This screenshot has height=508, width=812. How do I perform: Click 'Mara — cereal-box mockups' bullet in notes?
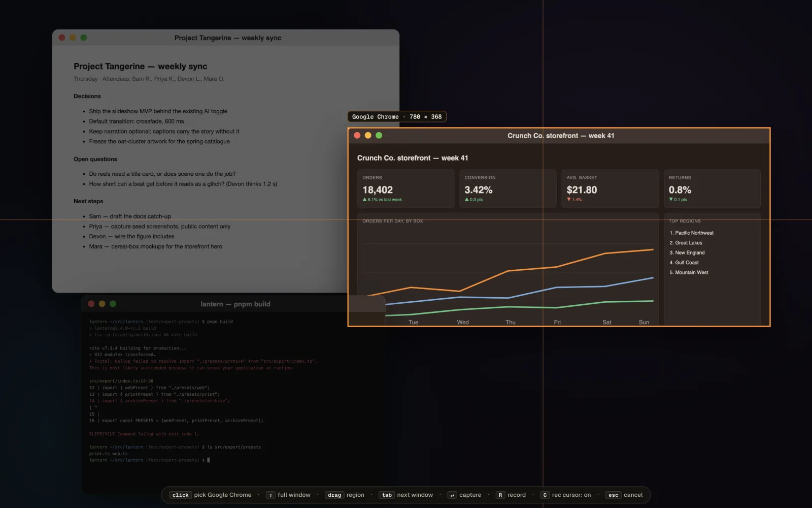tap(156, 246)
